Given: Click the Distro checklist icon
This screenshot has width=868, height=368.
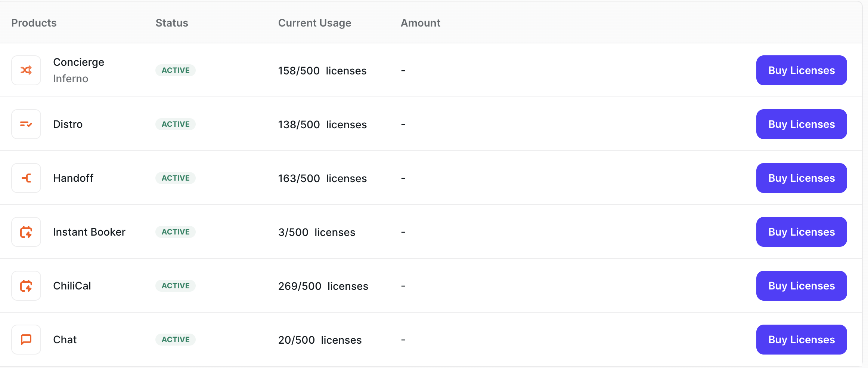Looking at the screenshot, I should pos(26,124).
